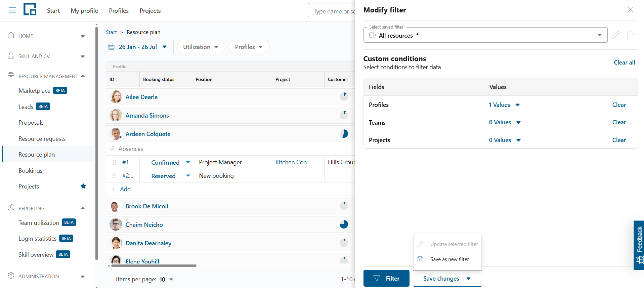The height and width of the screenshot is (288, 644).
Task: Click the application logo icon
Action: [30, 9]
